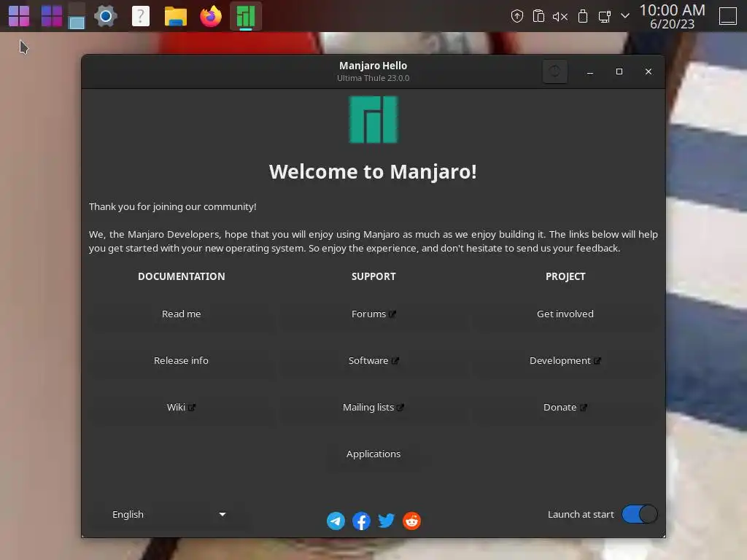Launch the file manager from the taskbar
Screen dimensions: 747x560
pos(176,17)
